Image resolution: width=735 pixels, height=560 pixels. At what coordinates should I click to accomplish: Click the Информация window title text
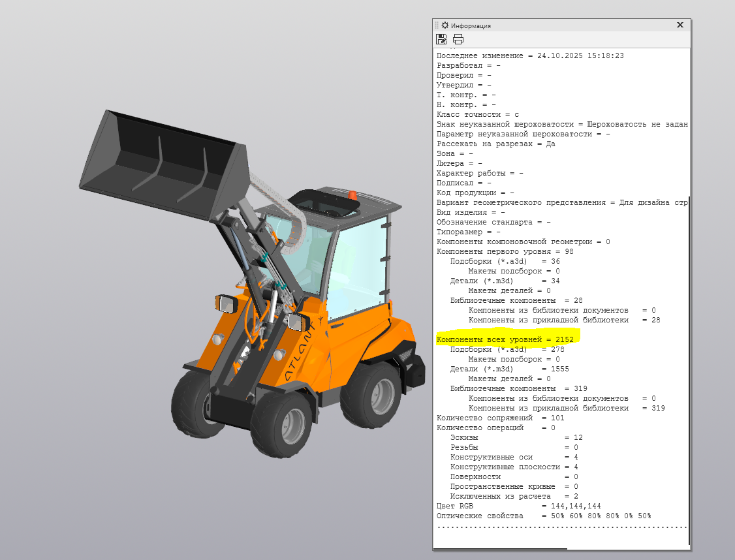click(471, 26)
